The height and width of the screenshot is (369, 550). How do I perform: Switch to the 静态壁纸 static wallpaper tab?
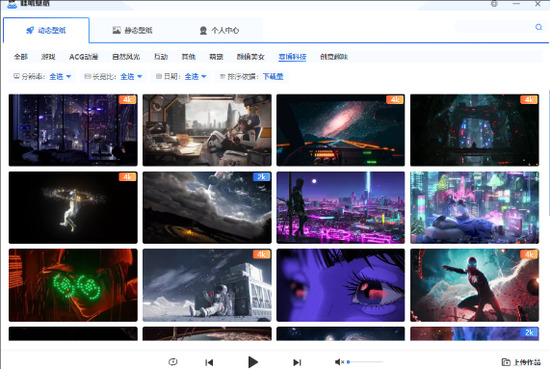tap(132, 31)
